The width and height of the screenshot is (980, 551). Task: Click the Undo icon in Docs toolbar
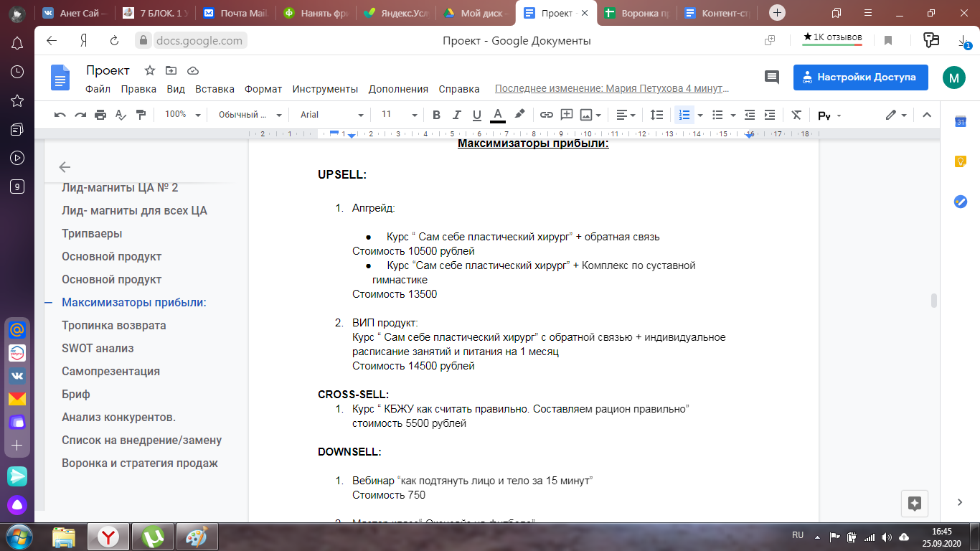[60, 115]
